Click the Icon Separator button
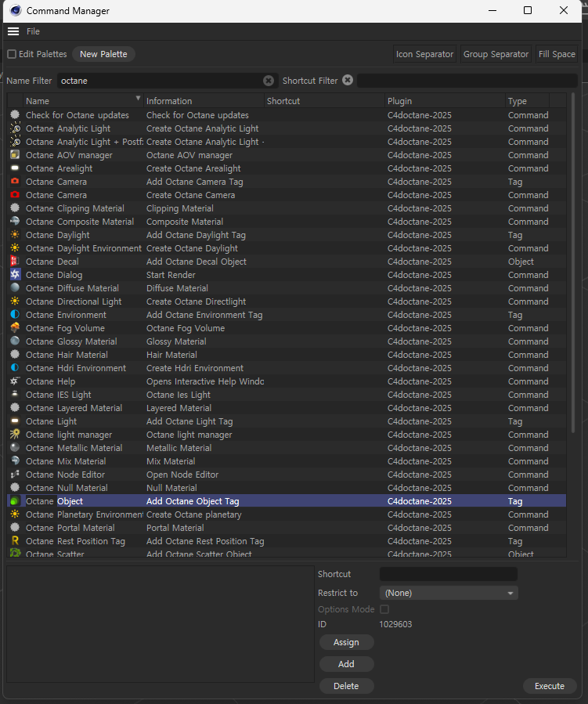The width and height of the screenshot is (588, 704). pyautogui.click(x=424, y=54)
